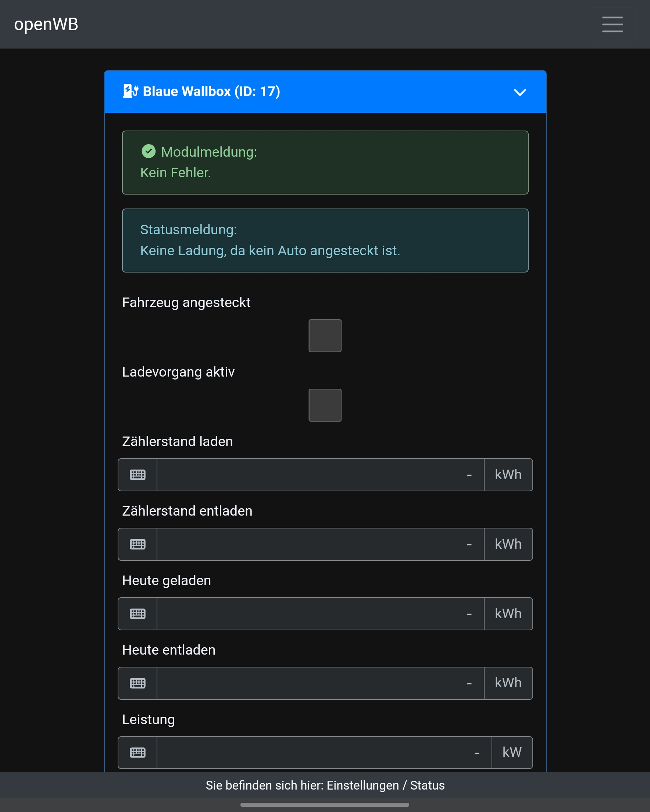Click keyboard icon beside Heute geladen
650x812 pixels.
coord(137,613)
